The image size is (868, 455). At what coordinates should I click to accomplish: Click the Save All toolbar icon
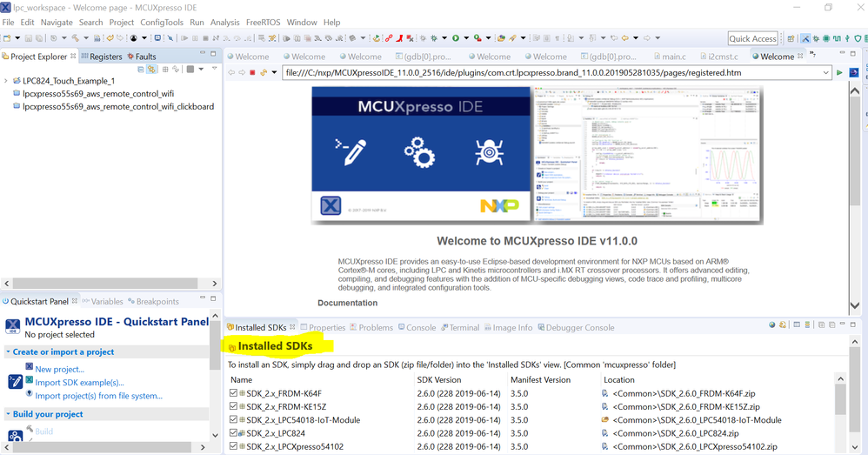(39, 38)
